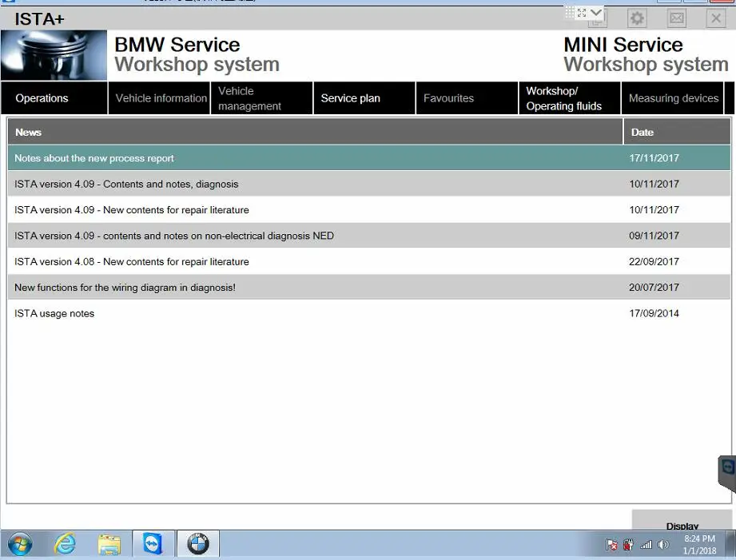Go to the Service plan tab

click(364, 98)
